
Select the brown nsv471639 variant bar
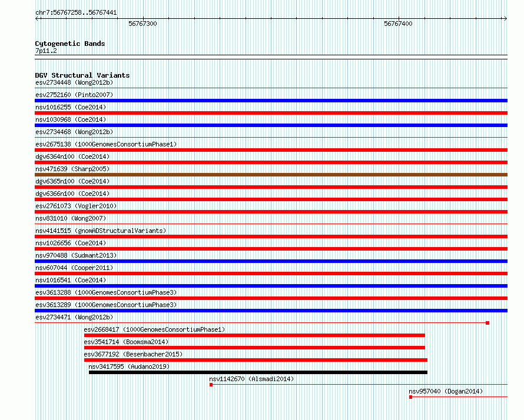point(271,175)
